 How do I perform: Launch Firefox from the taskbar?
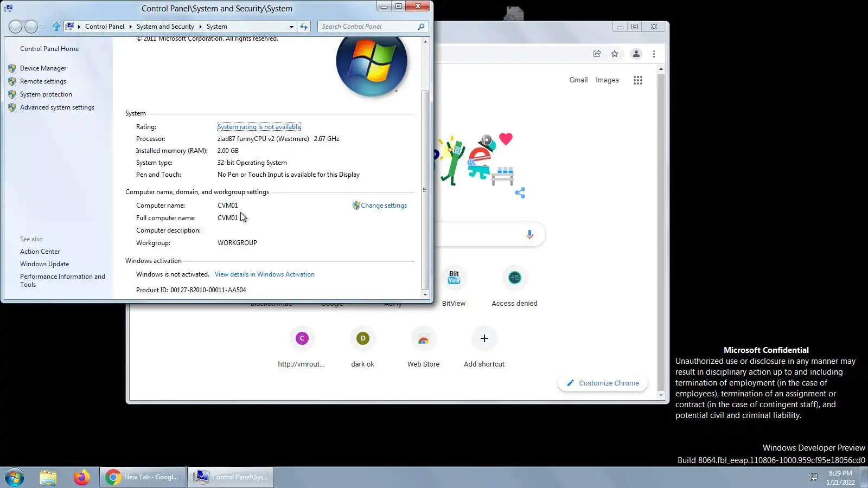pyautogui.click(x=82, y=478)
